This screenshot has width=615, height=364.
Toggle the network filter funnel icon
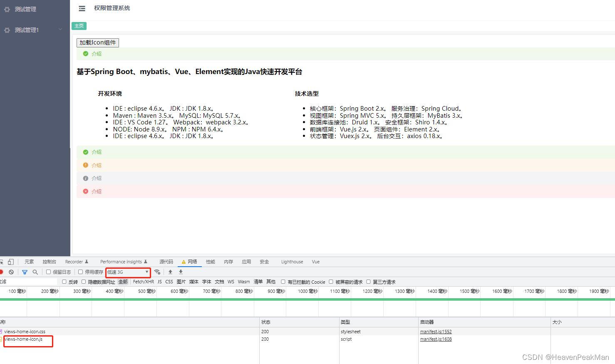click(x=25, y=272)
